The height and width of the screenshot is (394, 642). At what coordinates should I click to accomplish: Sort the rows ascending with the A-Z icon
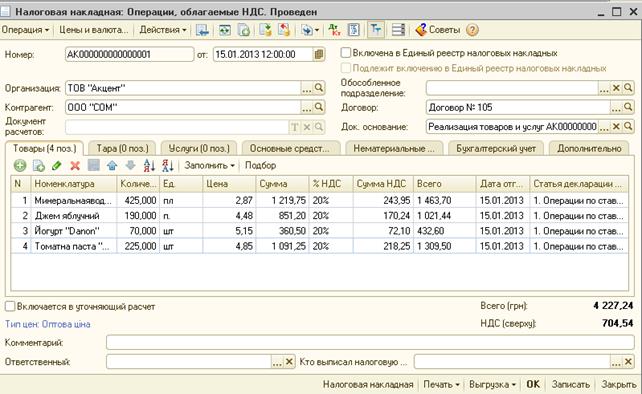149,165
